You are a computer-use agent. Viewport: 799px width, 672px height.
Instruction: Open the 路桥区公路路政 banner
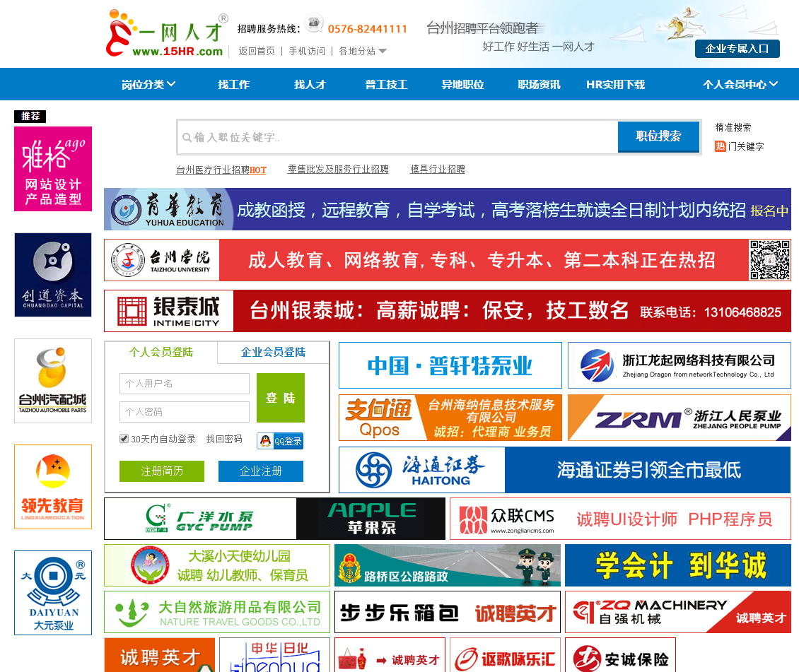(448, 565)
